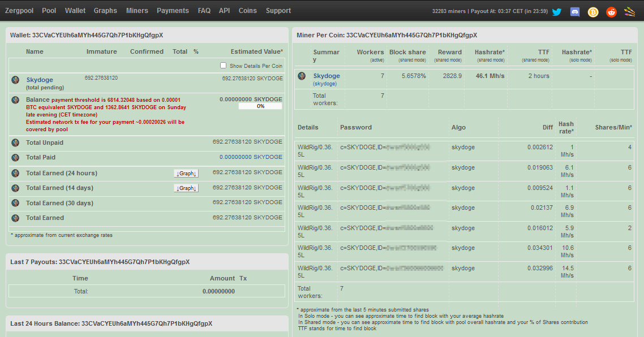Click the coin icon beside Total Unpaid
This screenshot has height=337, width=644.
click(x=16, y=142)
